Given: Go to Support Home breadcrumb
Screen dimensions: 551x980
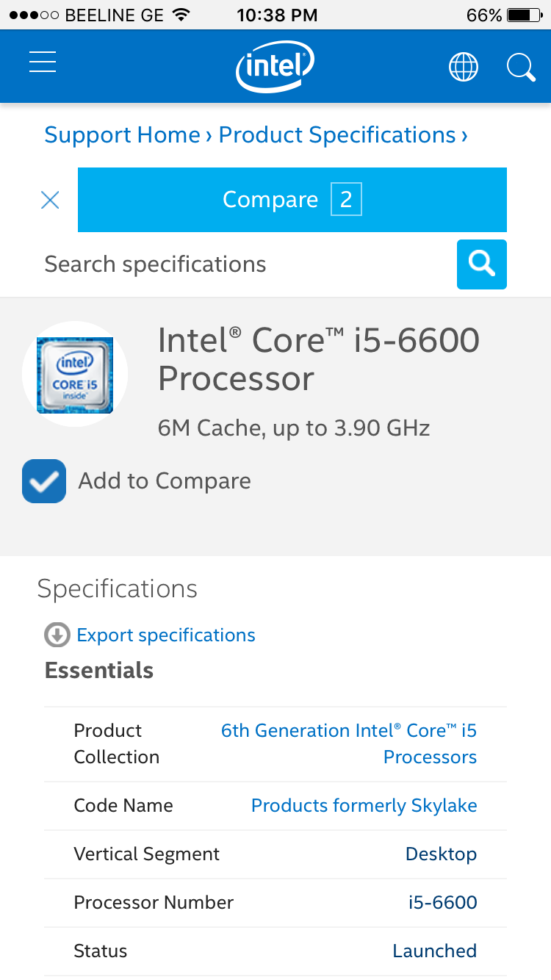Looking at the screenshot, I should pyautogui.click(x=122, y=135).
